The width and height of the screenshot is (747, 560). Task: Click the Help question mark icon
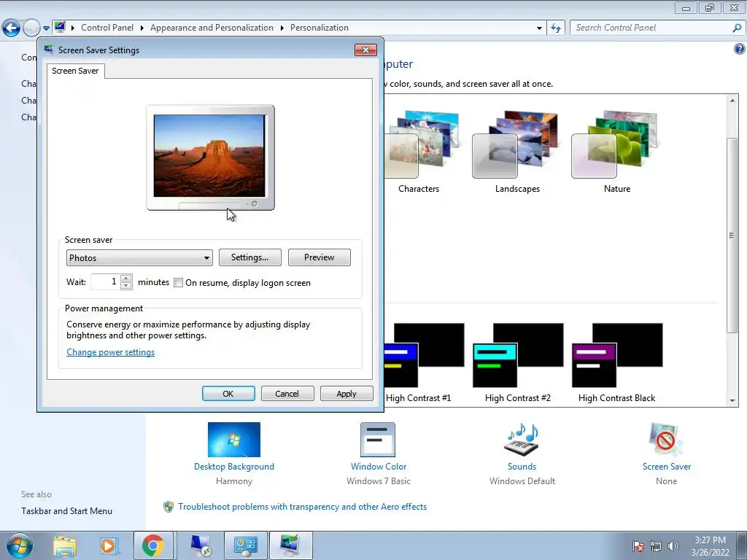point(740,49)
